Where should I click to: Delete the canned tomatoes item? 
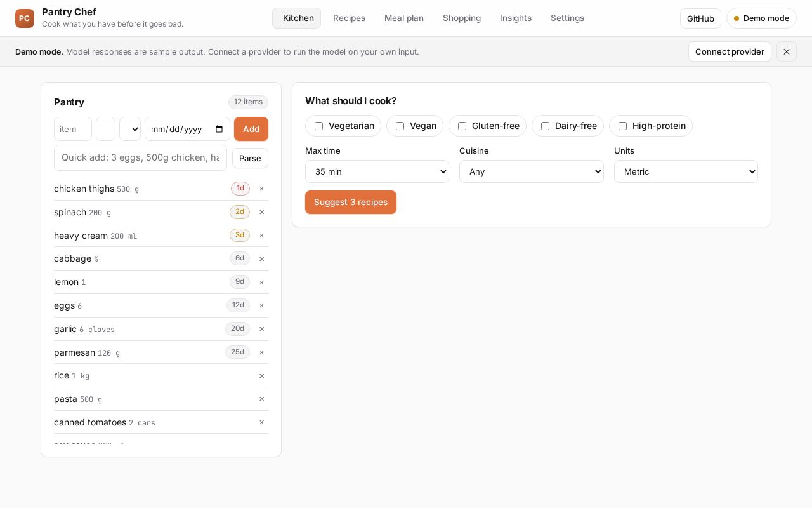(x=261, y=422)
